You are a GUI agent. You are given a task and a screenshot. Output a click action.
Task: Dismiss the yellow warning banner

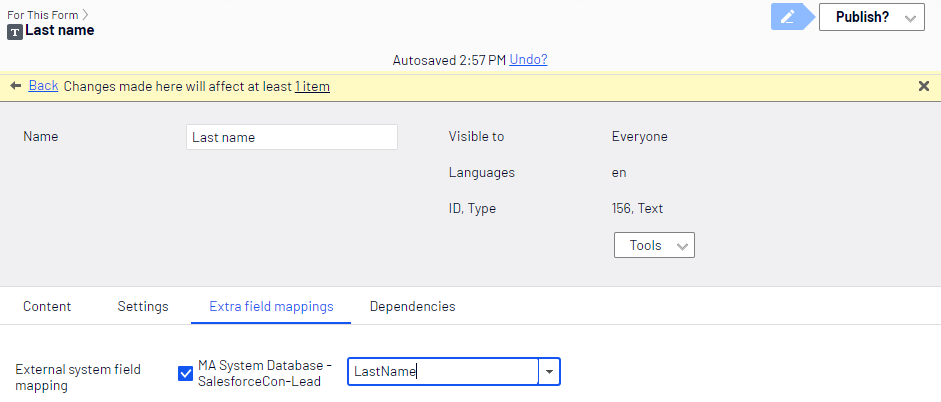924,86
